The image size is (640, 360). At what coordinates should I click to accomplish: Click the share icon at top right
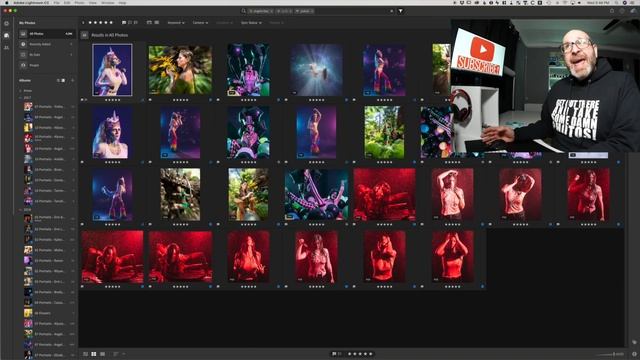(x=612, y=11)
